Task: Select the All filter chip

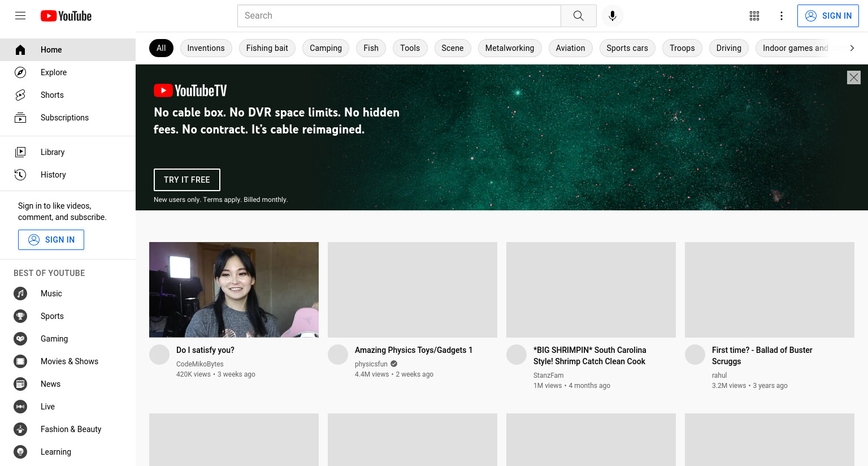Action: click(161, 48)
